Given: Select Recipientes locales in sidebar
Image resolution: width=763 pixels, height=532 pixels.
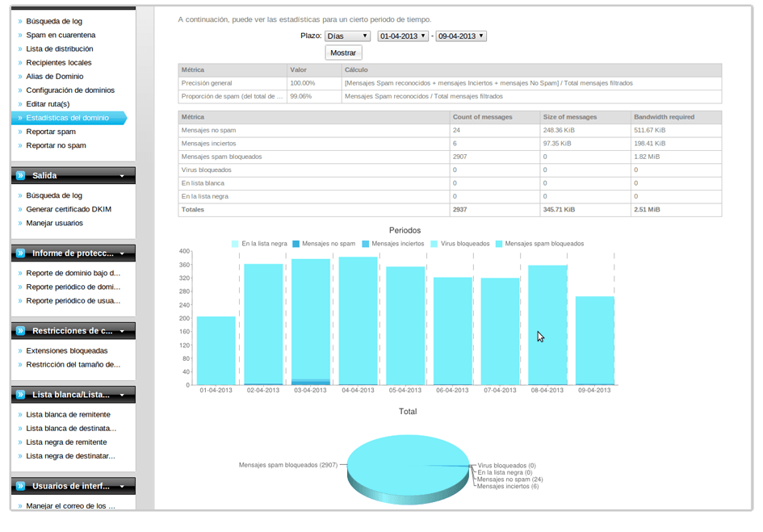Looking at the screenshot, I should 59,63.
